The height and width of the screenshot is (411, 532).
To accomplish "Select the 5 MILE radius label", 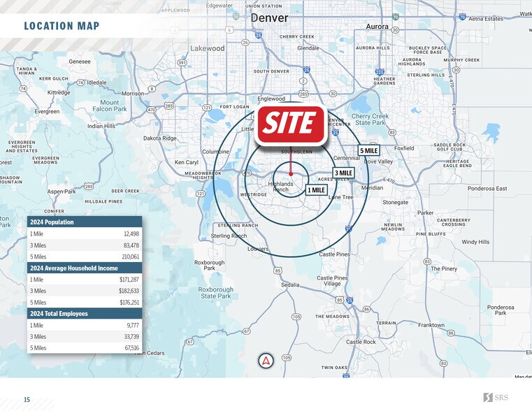I will [368, 150].
